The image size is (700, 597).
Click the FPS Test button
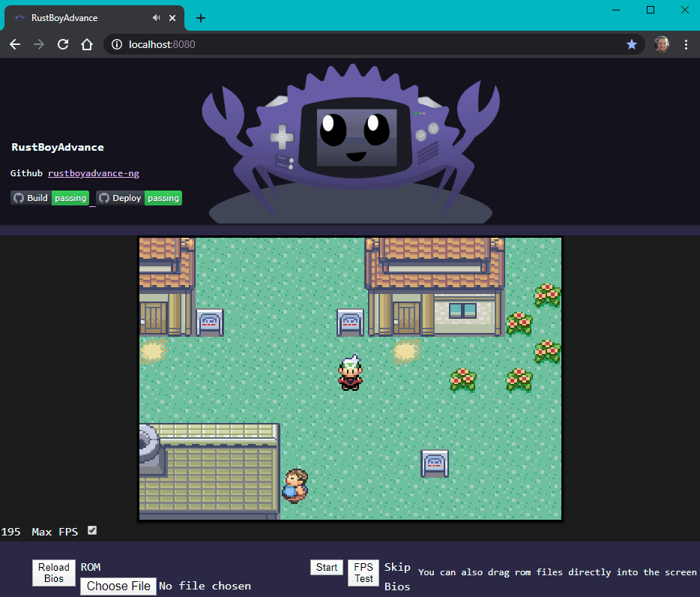[x=363, y=573]
